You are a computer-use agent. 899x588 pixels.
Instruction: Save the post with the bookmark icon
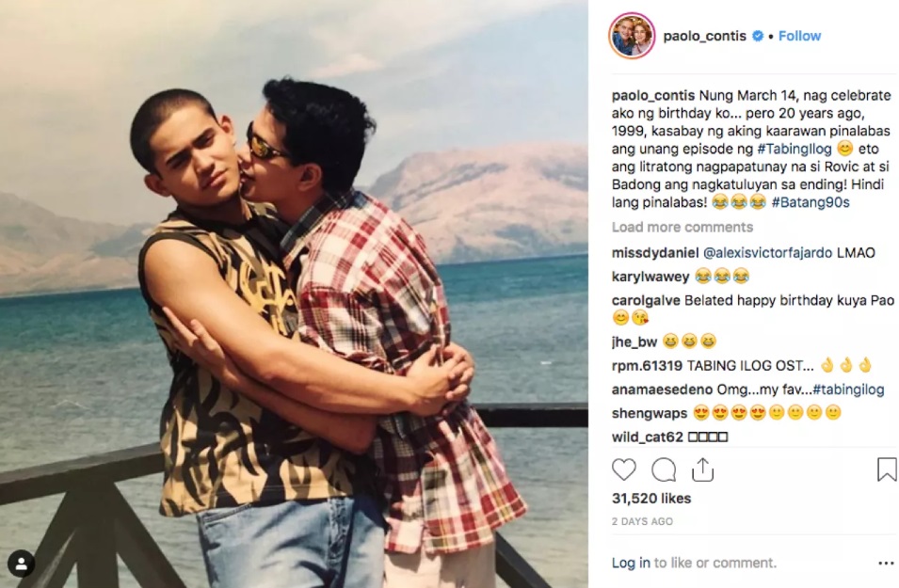coord(887,469)
